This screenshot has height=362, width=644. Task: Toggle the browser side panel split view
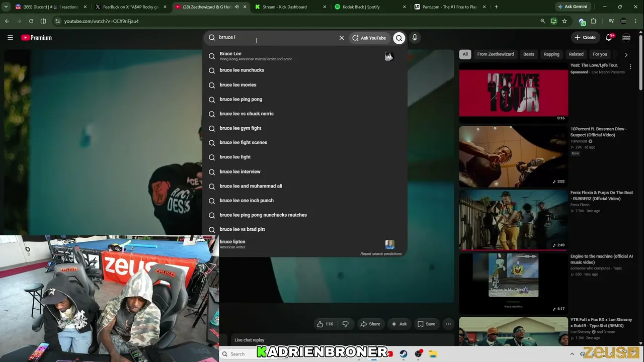tap(43, 21)
